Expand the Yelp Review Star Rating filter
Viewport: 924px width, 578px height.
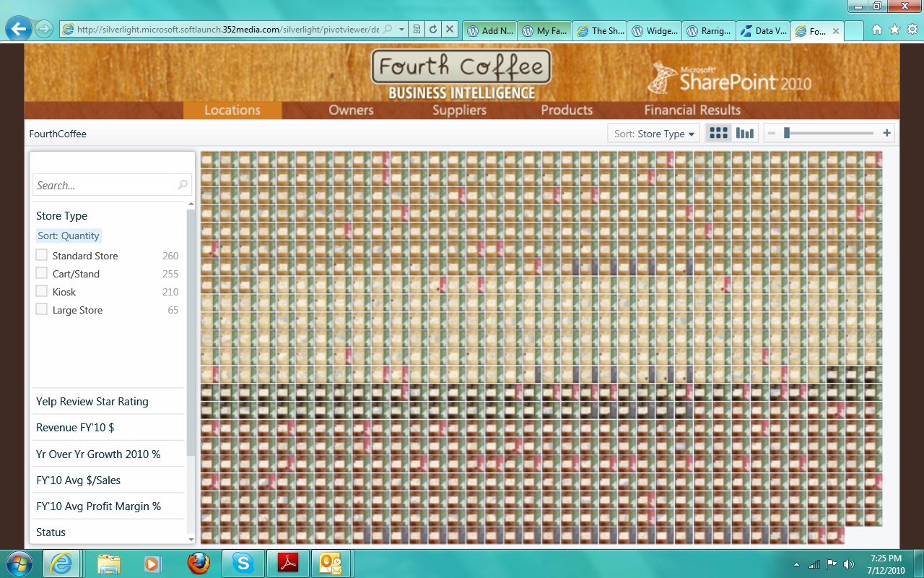[92, 402]
